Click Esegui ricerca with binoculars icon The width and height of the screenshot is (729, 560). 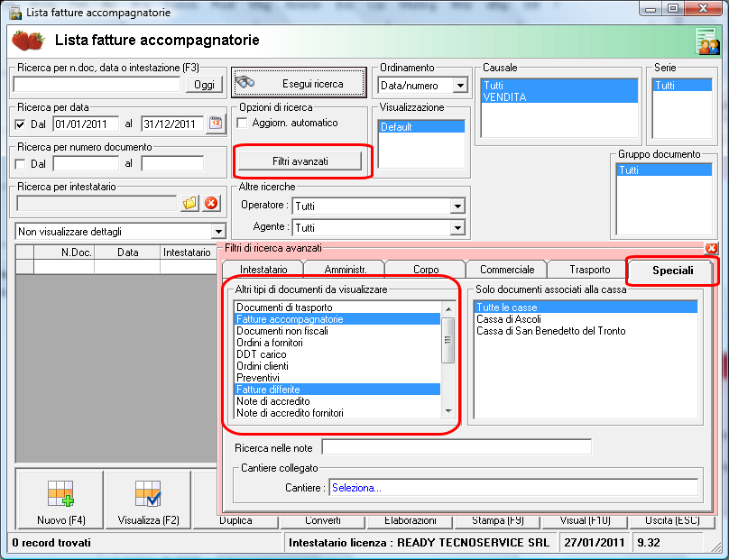[x=299, y=83]
